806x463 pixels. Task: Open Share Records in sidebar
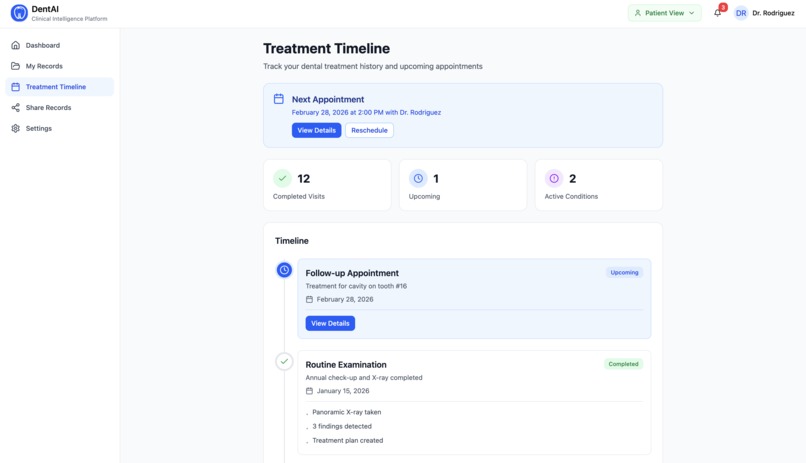coord(60,107)
